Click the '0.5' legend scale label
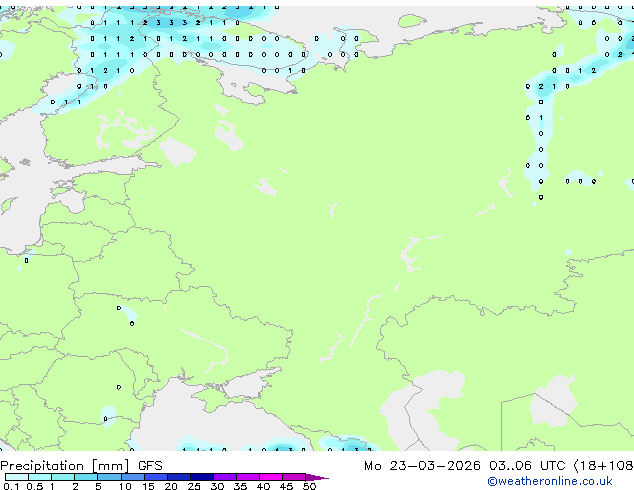 [x=35, y=486]
